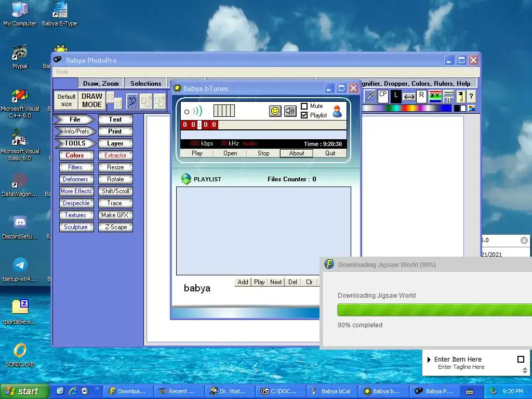Click the smiley face icon in bTunes

coord(275,111)
